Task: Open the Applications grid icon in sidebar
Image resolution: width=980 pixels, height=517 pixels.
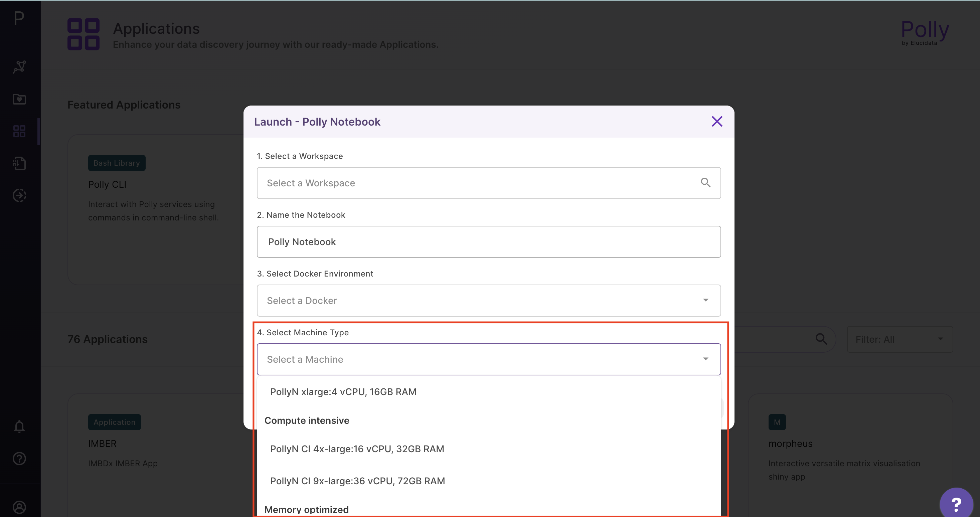Action: tap(19, 131)
